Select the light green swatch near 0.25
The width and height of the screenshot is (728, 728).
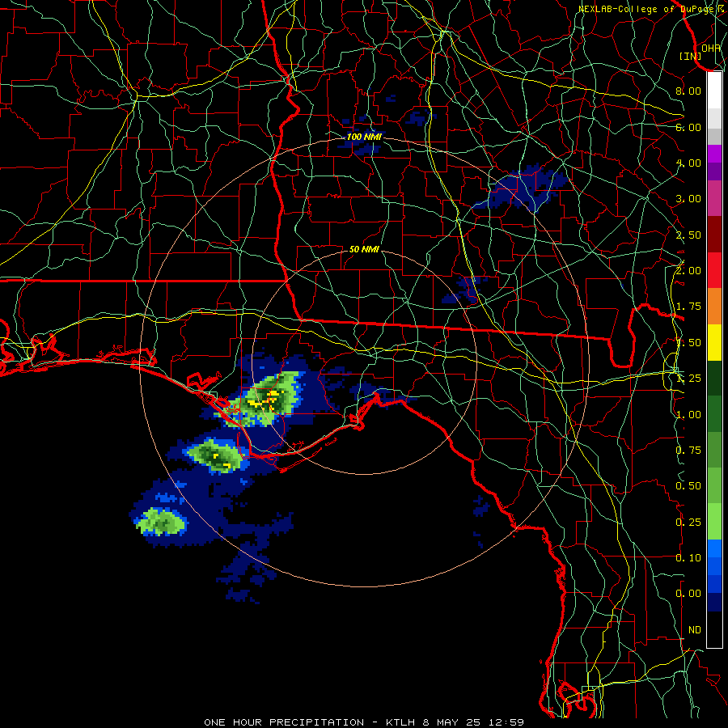pyautogui.click(x=714, y=522)
